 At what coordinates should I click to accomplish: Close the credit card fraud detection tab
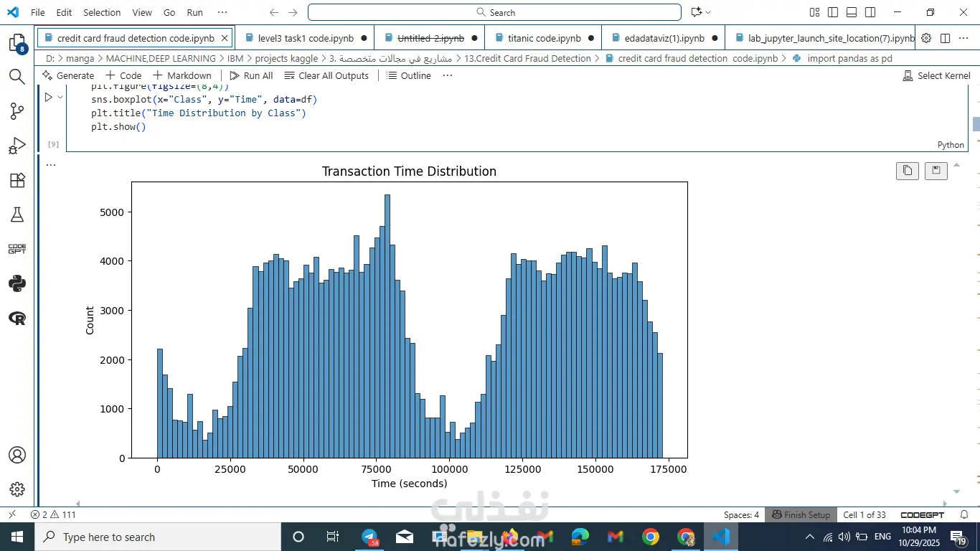(x=225, y=38)
